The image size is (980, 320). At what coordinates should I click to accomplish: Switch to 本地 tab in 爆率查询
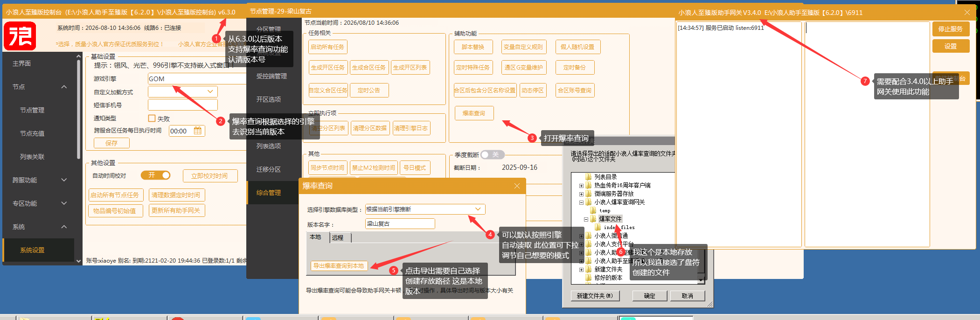point(316,237)
